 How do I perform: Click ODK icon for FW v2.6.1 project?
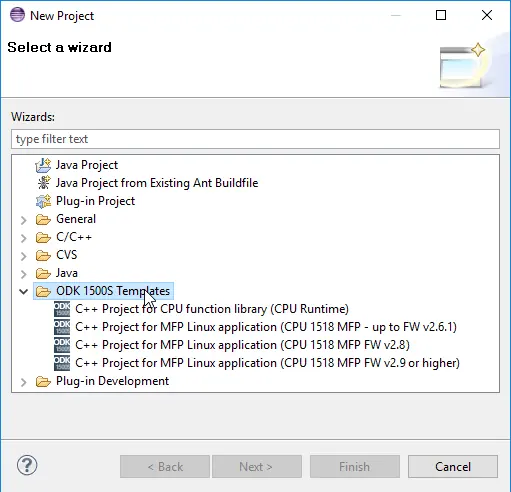[62, 327]
